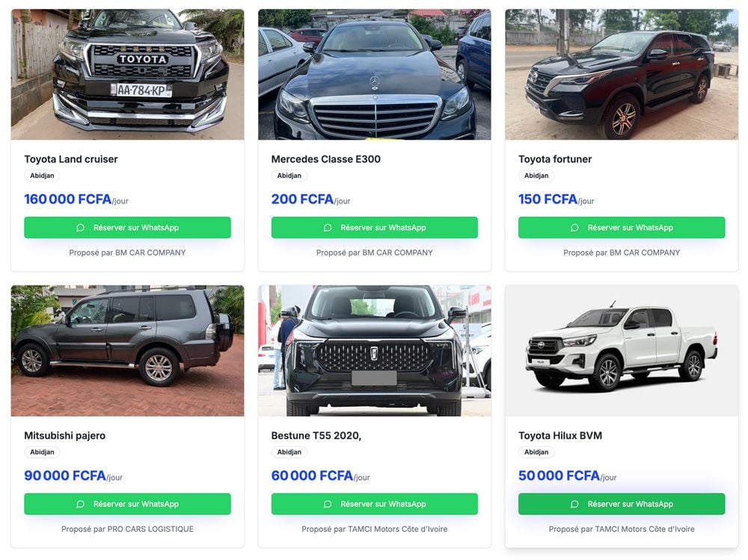The height and width of the screenshot is (560, 748).
Task: Reserve the Toyota Land cruiser via WhatsApp
Action: (x=127, y=227)
